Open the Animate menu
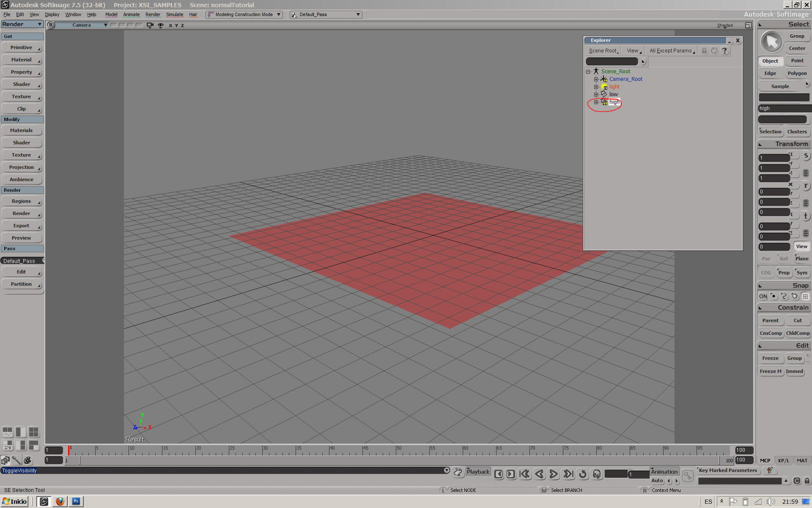 pyautogui.click(x=131, y=14)
